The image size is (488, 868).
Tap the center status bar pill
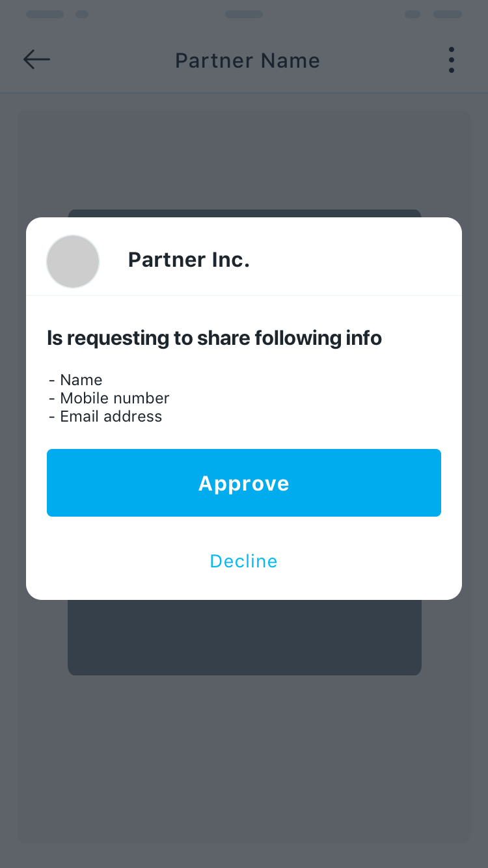244,14
